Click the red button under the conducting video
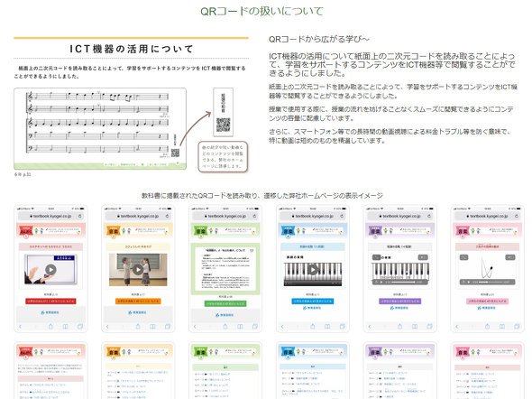 tap(50, 302)
